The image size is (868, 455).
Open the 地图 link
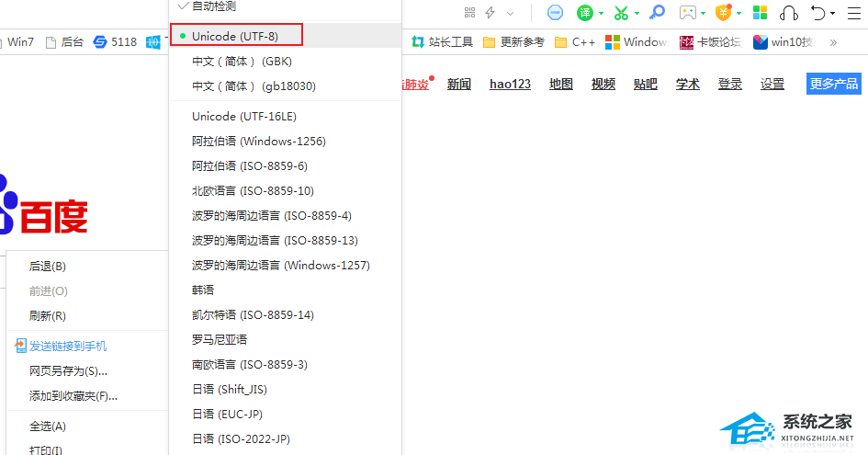(561, 85)
